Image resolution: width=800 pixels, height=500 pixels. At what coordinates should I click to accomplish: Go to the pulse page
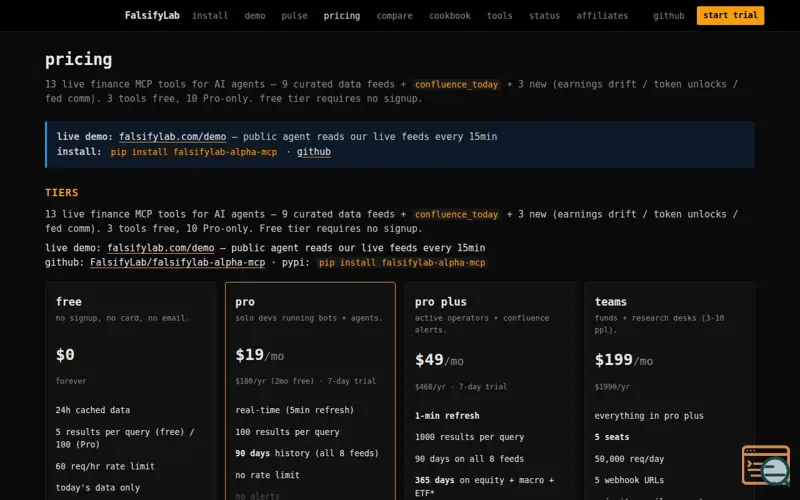click(294, 16)
